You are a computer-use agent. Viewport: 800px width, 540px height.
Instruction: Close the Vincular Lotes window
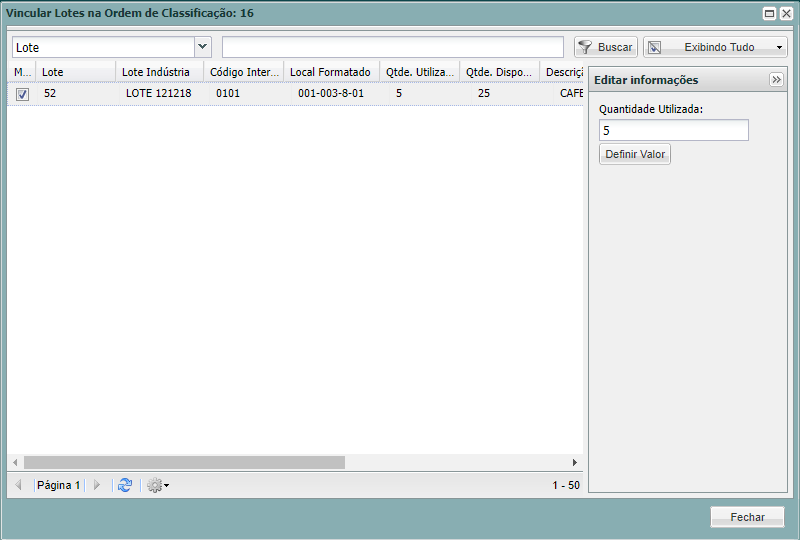tap(786, 14)
